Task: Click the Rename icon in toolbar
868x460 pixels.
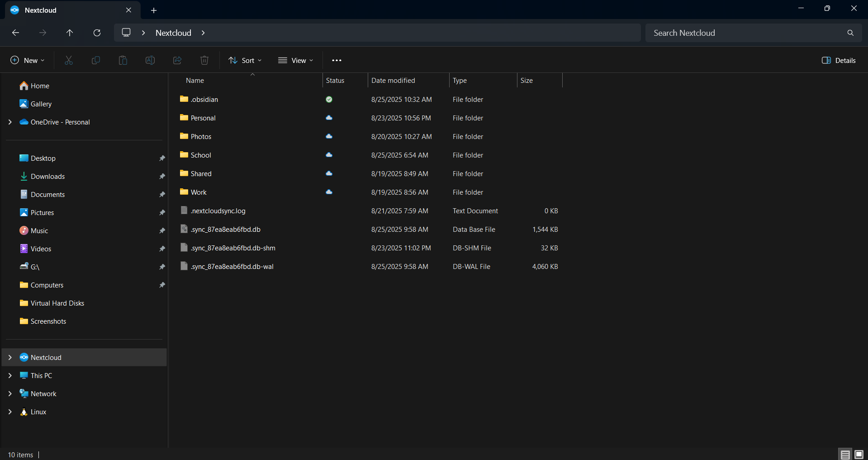Action: (150, 60)
